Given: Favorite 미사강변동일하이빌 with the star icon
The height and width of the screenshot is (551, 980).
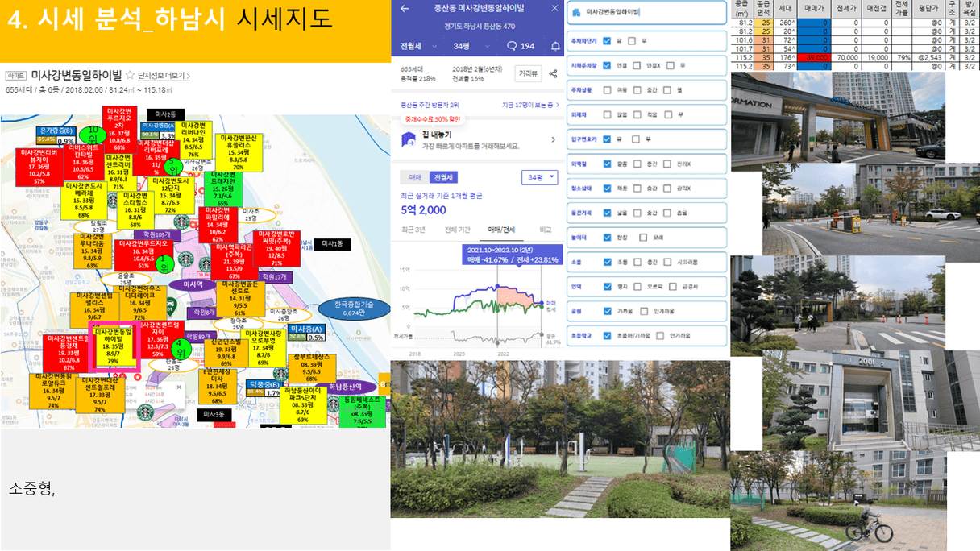Looking at the screenshot, I should 129,75.
